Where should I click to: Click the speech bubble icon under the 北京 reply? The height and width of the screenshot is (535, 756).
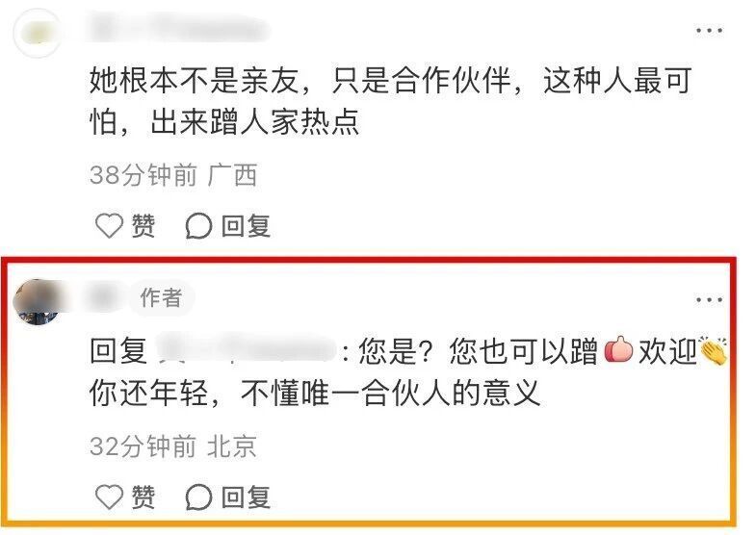(x=198, y=497)
